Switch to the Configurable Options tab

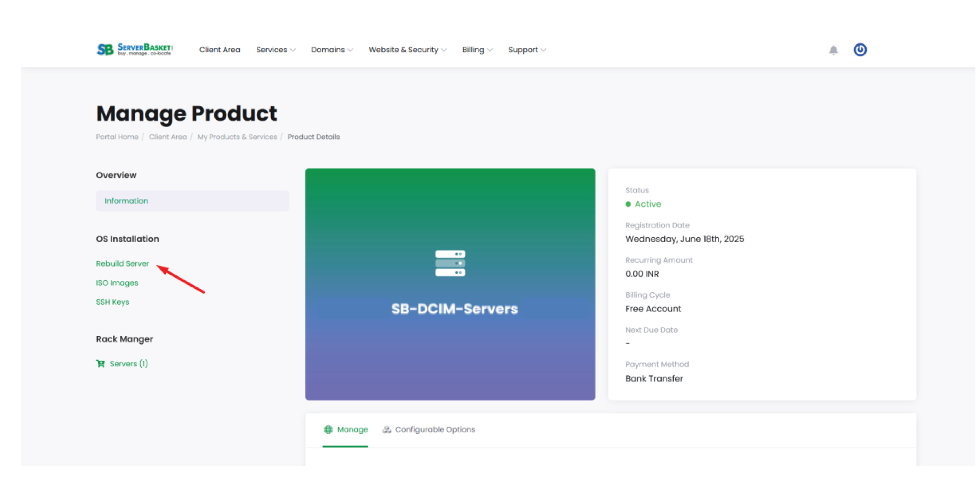point(435,429)
